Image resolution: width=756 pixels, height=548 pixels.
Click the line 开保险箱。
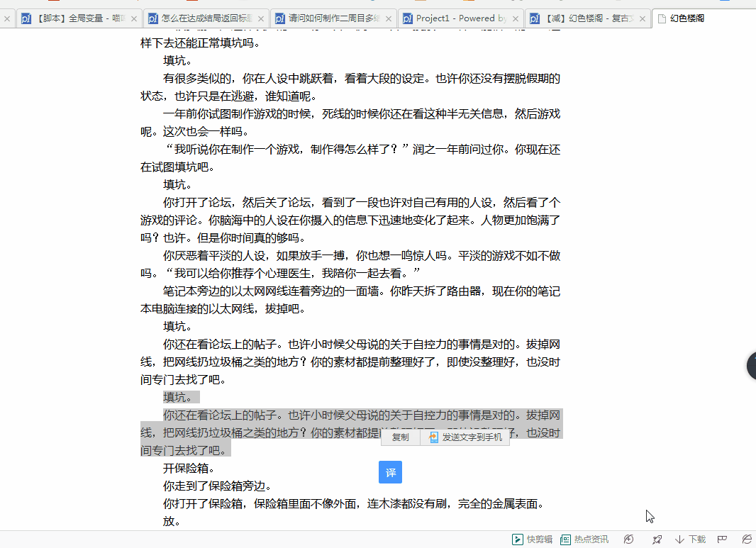(x=189, y=469)
